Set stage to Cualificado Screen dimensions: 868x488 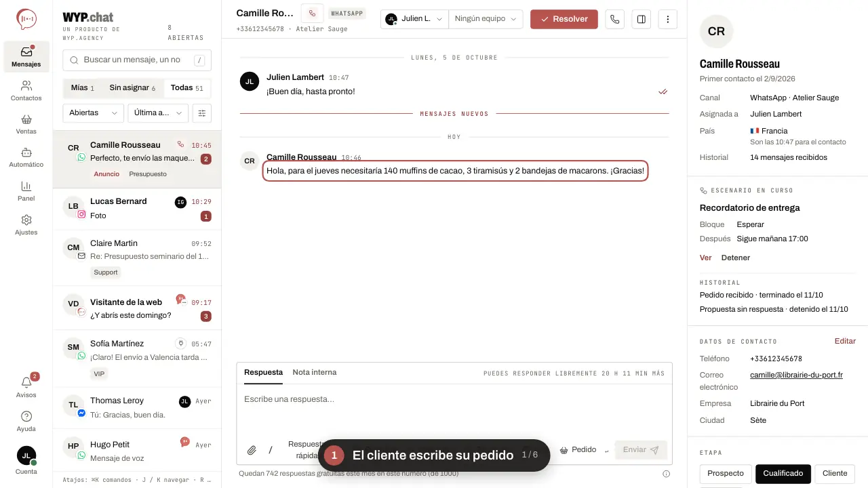(783, 474)
